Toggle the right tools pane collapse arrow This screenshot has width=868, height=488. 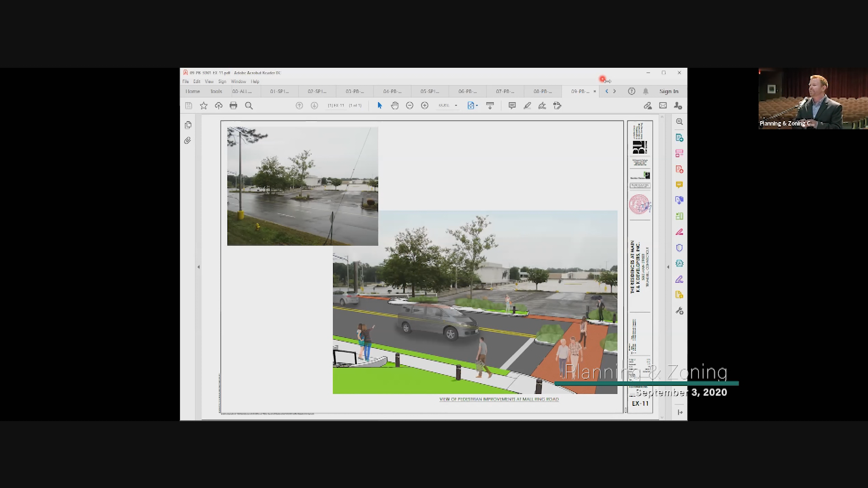pos(668,266)
